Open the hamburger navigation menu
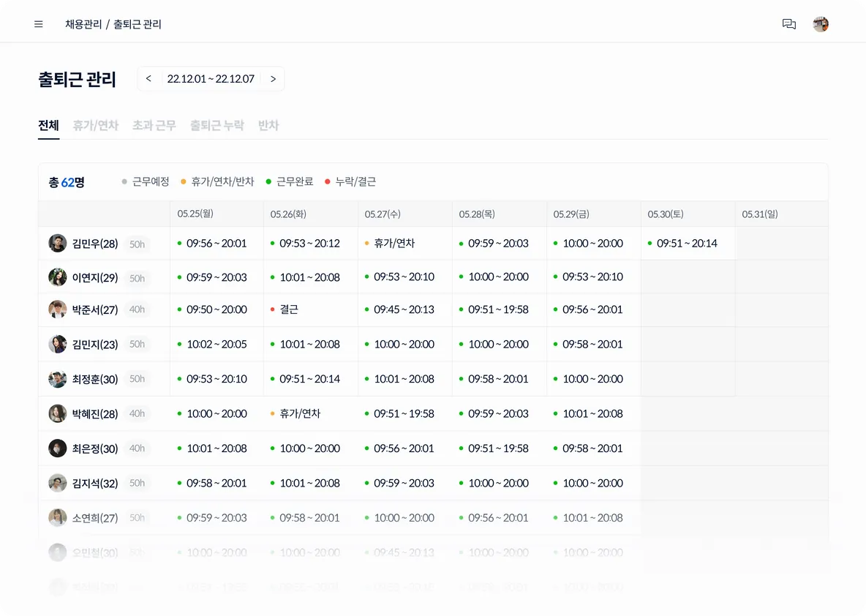866x616 pixels. pos(39,24)
